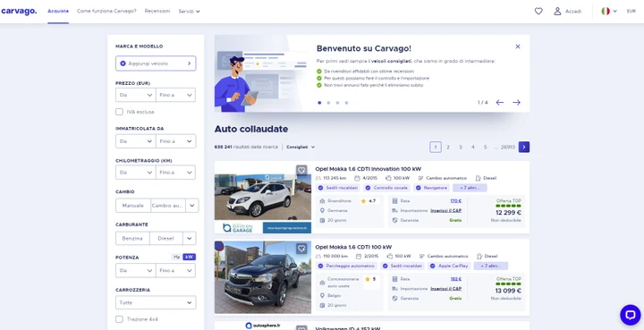Open the Carrozzeria Tutte dropdown
The image size is (644, 330).
pyautogui.click(x=156, y=302)
